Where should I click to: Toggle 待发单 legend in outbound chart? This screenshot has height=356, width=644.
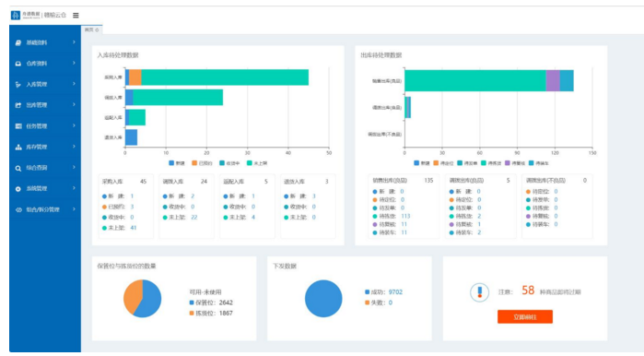(x=467, y=163)
